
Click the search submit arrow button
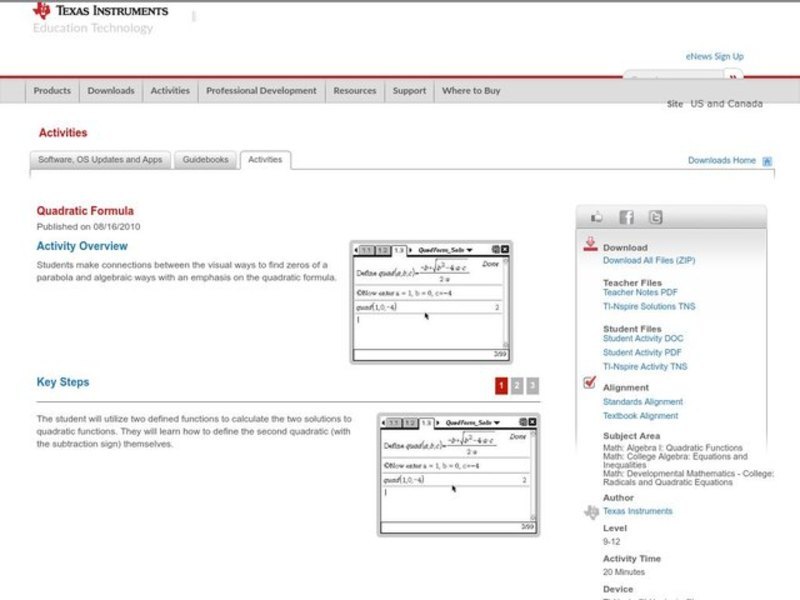[734, 77]
